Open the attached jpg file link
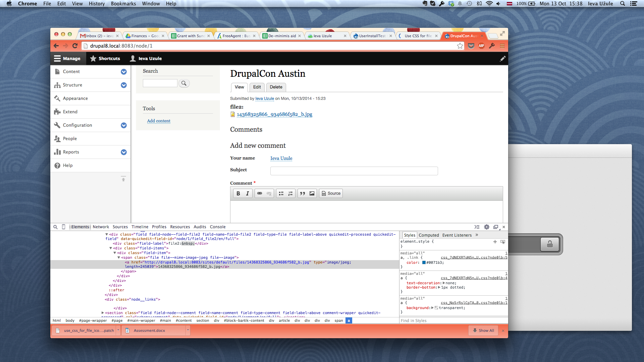This screenshot has height=362, width=644. click(274, 114)
